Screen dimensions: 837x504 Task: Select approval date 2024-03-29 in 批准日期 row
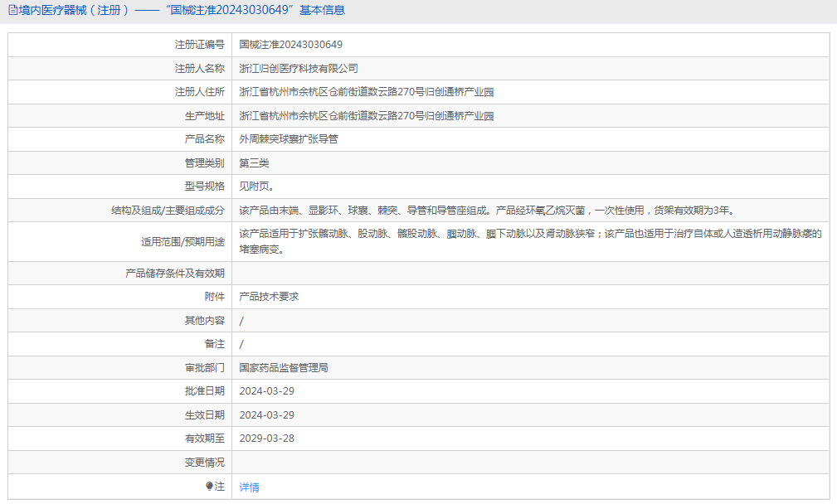pos(266,391)
